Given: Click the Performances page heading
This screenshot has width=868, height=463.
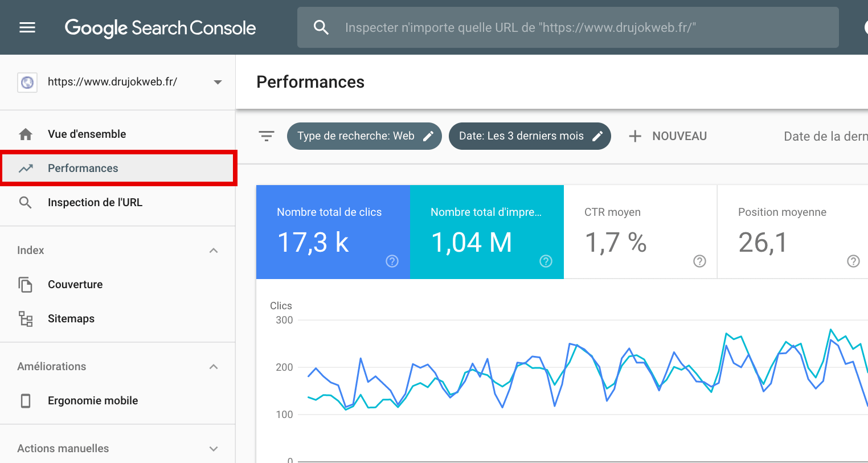Looking at the screenshot, I should (310, 82).
